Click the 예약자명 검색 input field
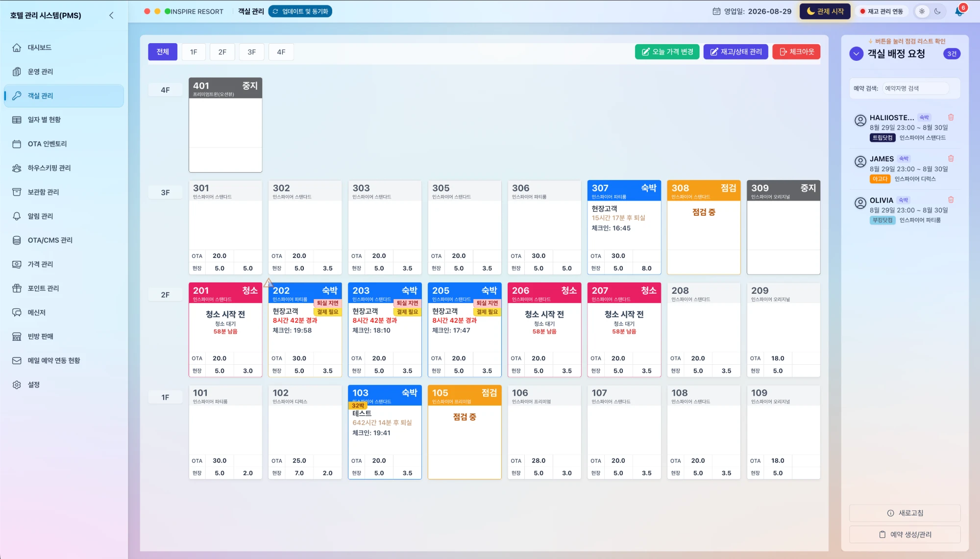980x559 pixels. pos(915,88)
